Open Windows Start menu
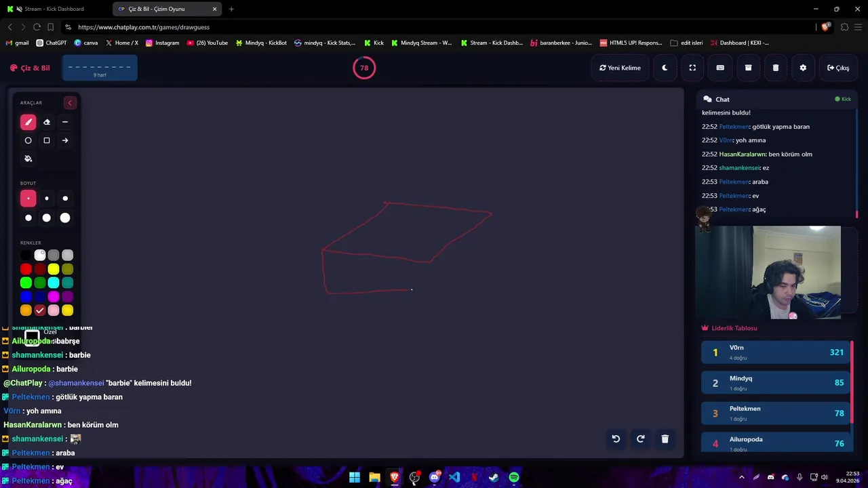Image resolution: width=868 pixels, height=488 pixels. tap(355, 477)
